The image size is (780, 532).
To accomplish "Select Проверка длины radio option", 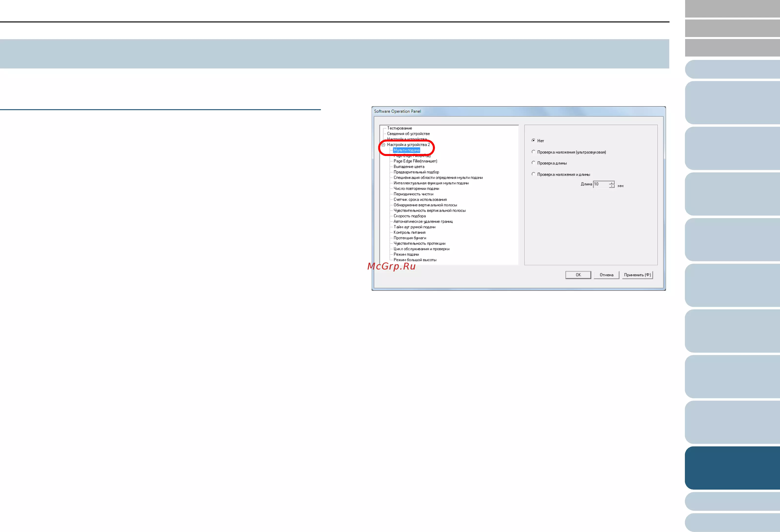I will point(533,163).
